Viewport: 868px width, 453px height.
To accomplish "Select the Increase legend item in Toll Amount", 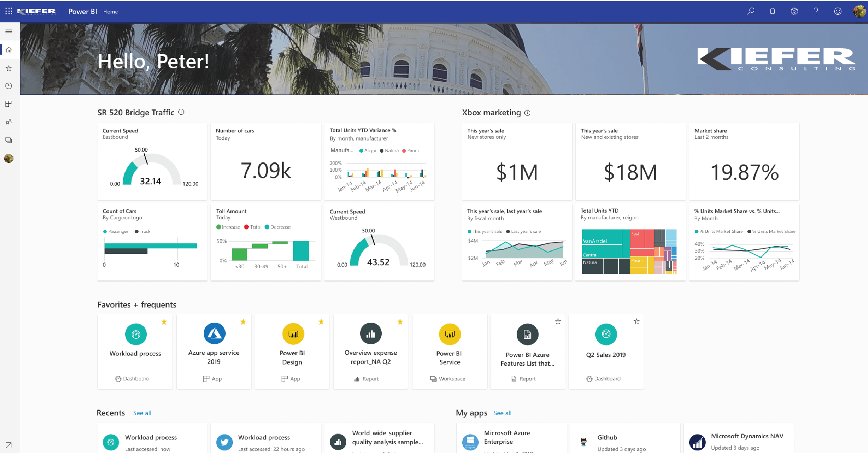I will coord(228,227).
